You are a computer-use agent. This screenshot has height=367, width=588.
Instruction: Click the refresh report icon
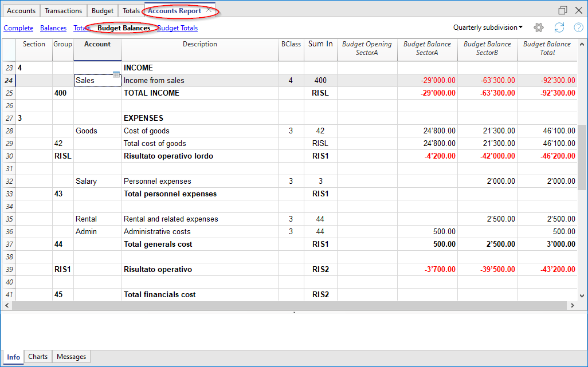[x=559, y=27]
